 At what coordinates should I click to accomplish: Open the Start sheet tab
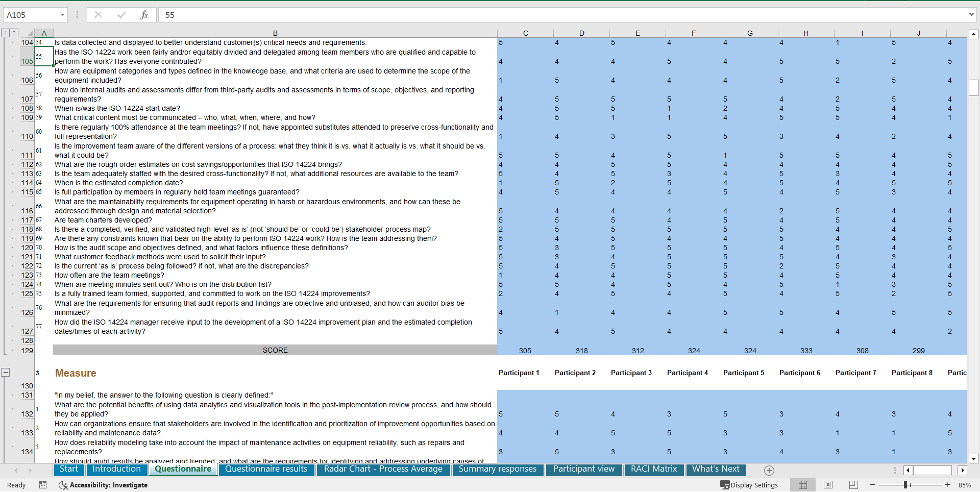[x=69, y=469]
